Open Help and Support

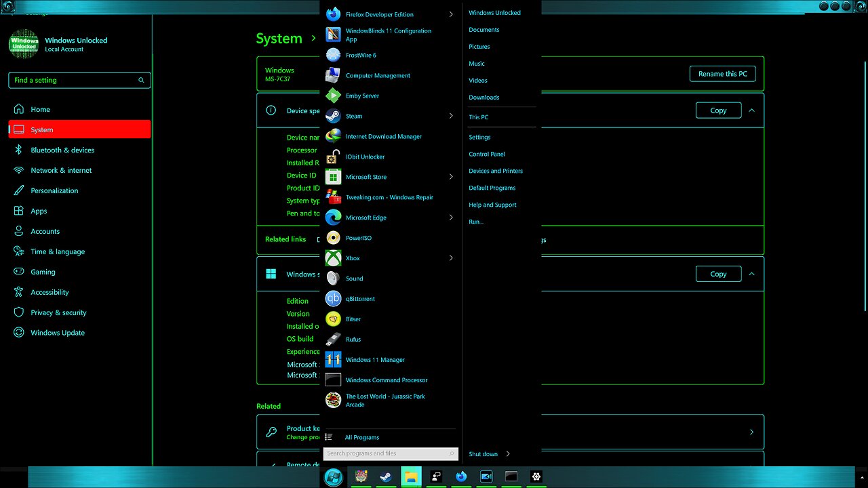pyautogui.click(x=493, y=205)
